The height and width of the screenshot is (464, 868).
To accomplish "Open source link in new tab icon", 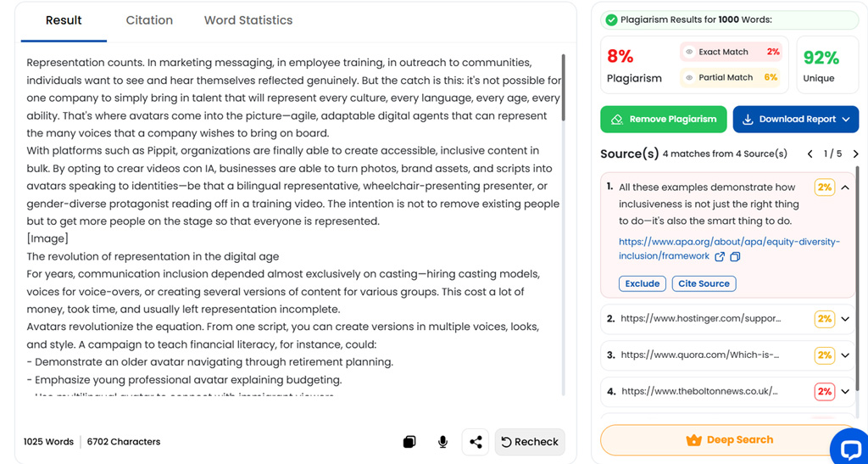I will point(720,257).
